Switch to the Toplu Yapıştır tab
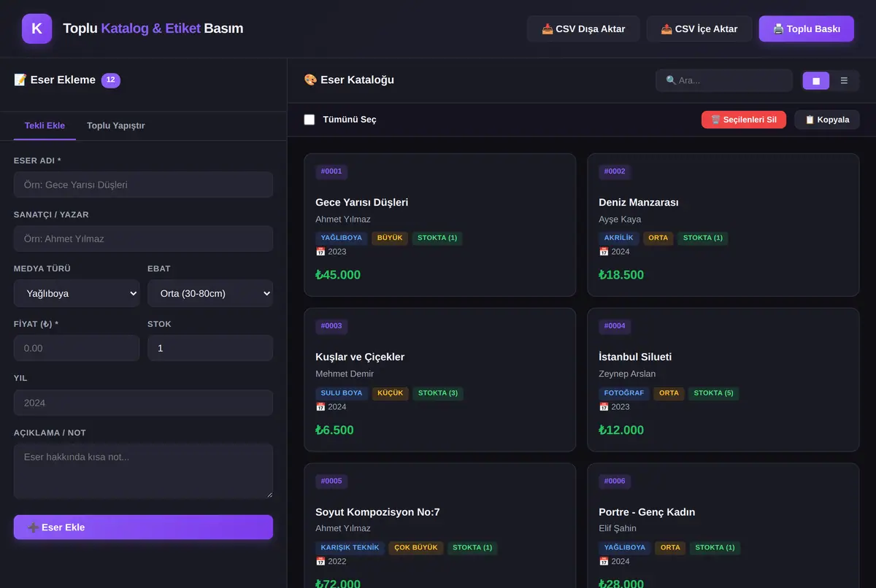 pos(116,125)
